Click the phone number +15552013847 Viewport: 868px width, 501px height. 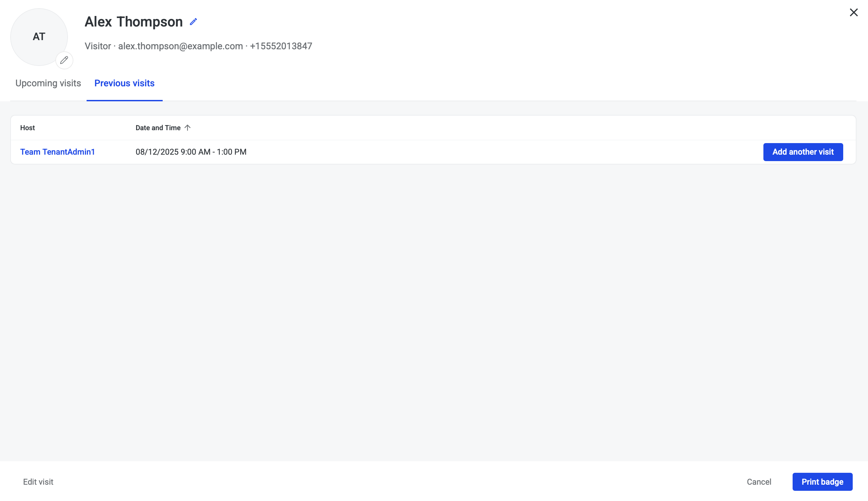[281, 46]
